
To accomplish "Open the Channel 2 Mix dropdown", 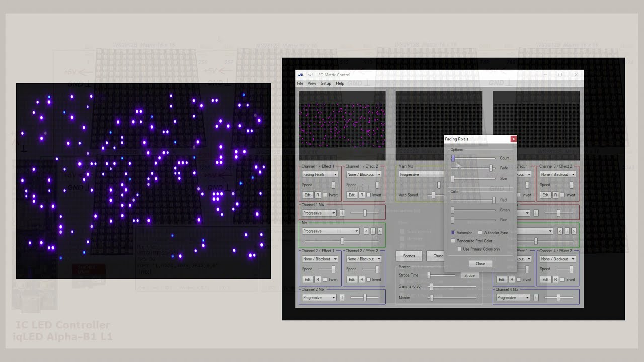I will coord(319,298).
